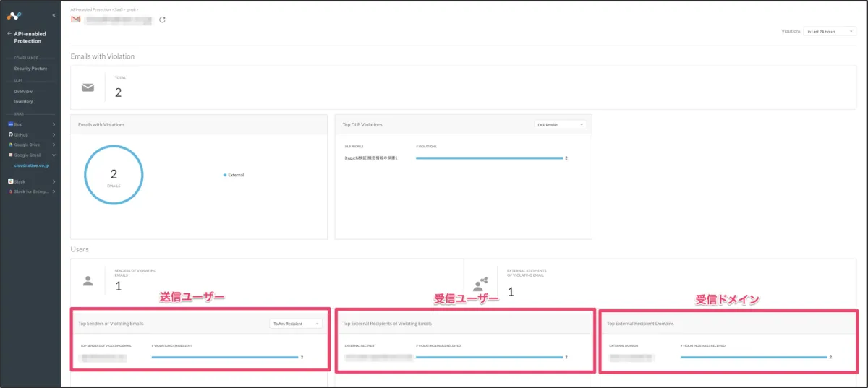This screenshot has height=388, width=868.
Task: Open Security Posture in the sidebar
Action: 30,69
